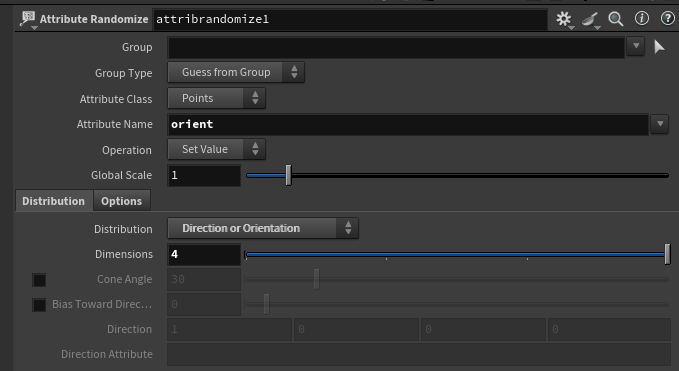The image size is (679, 371).
Task: Click the Attribute Name parameter label
Action: [115, 124]
